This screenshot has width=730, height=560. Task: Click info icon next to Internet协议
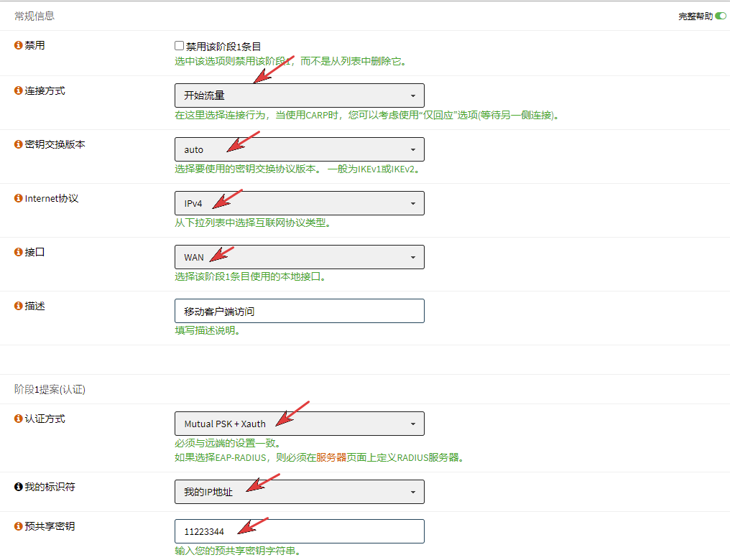(19, 198)
